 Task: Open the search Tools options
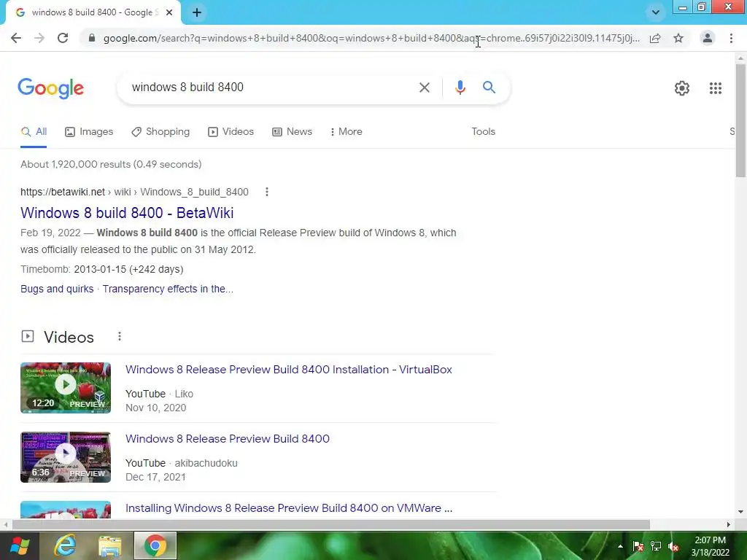point(484,131)
